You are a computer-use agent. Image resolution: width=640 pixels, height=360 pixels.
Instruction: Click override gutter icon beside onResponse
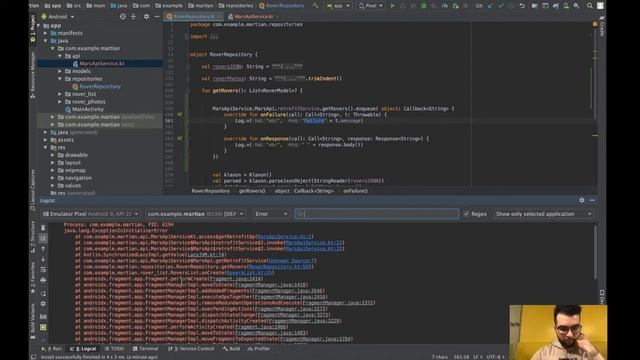pos(180,139)
